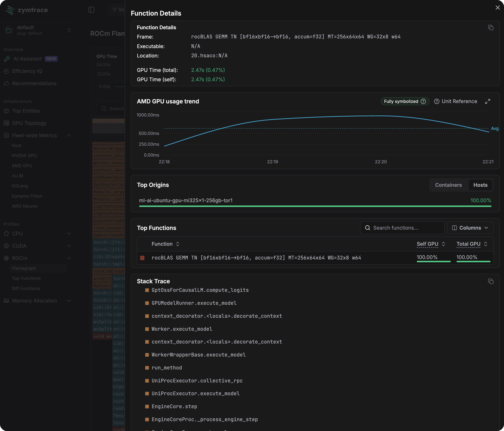Image resolution: width=504 pixels, height=431 pixels.
Task: Open the AMD GPU metrics link
Action: point(22,166)
